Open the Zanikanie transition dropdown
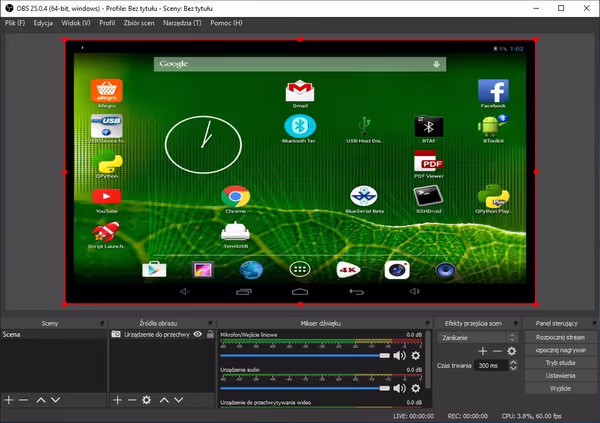600x423 pixels. pyautogui.click(x=478, y=338)
